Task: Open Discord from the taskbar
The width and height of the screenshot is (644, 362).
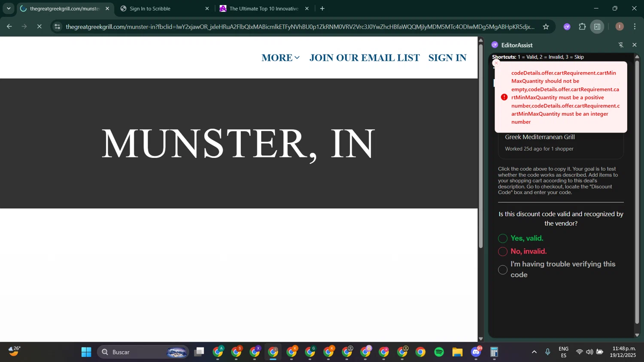Action: pos(476,352)
